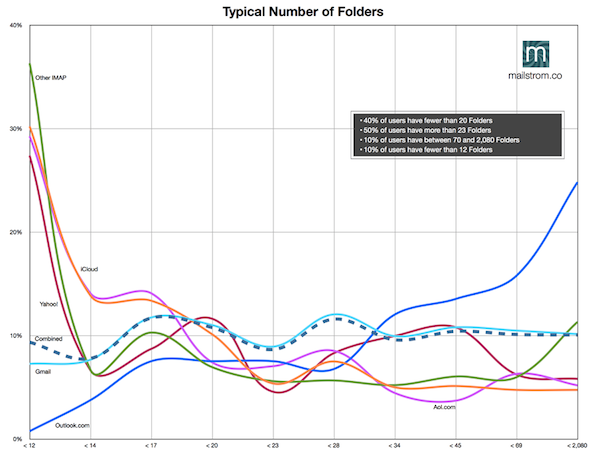Click the 30% y-axis label
The width and height of the screenshot is (600, 458).
(x=16, y=129)
